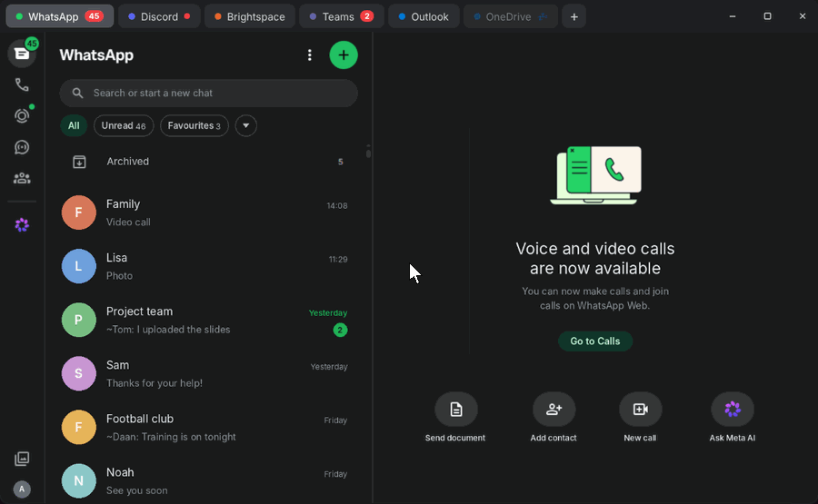Open the Meta AI icon in the sidebar

click(22, 224)
